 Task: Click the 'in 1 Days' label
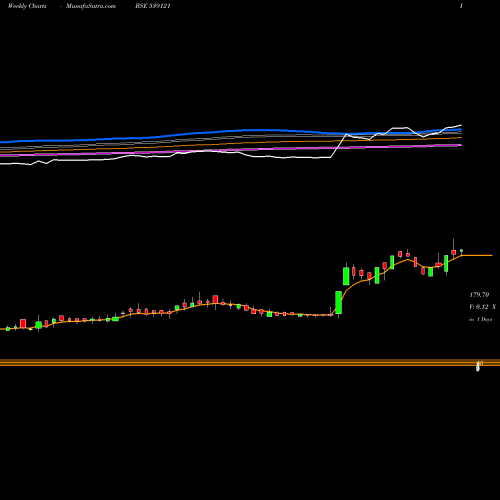pyautogui.click(x=480, y=319)
